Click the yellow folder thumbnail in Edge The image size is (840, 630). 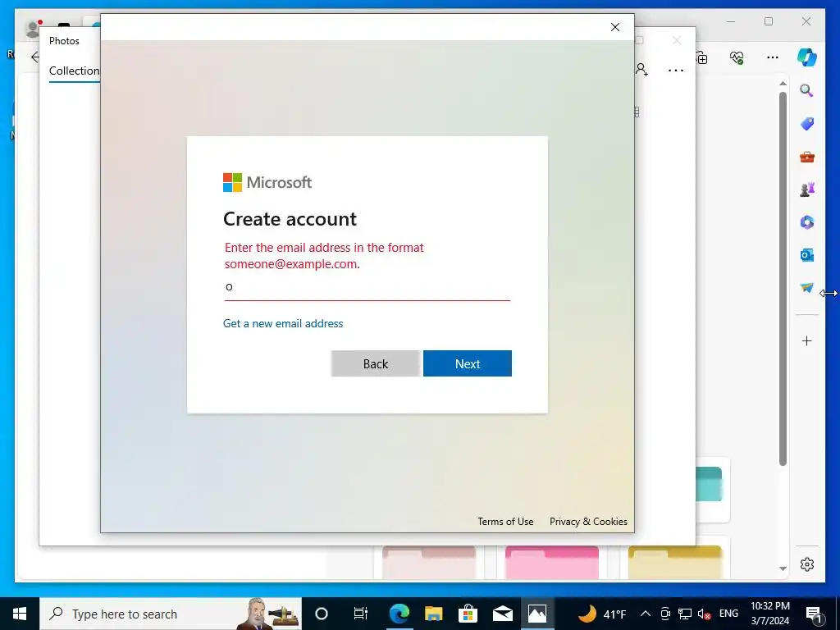pos(674,562)
